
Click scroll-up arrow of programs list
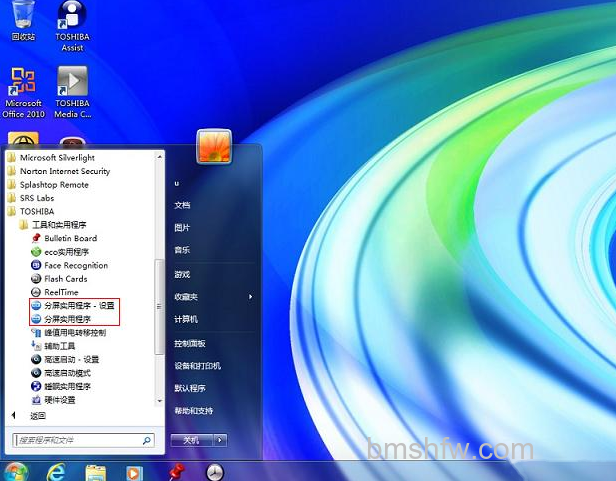tap(160, 157)
